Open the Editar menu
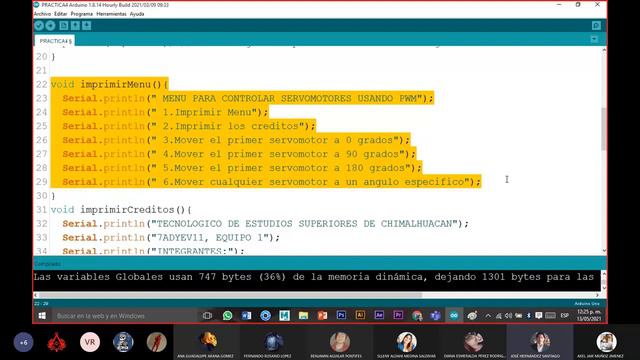 [x=60, y=14]
